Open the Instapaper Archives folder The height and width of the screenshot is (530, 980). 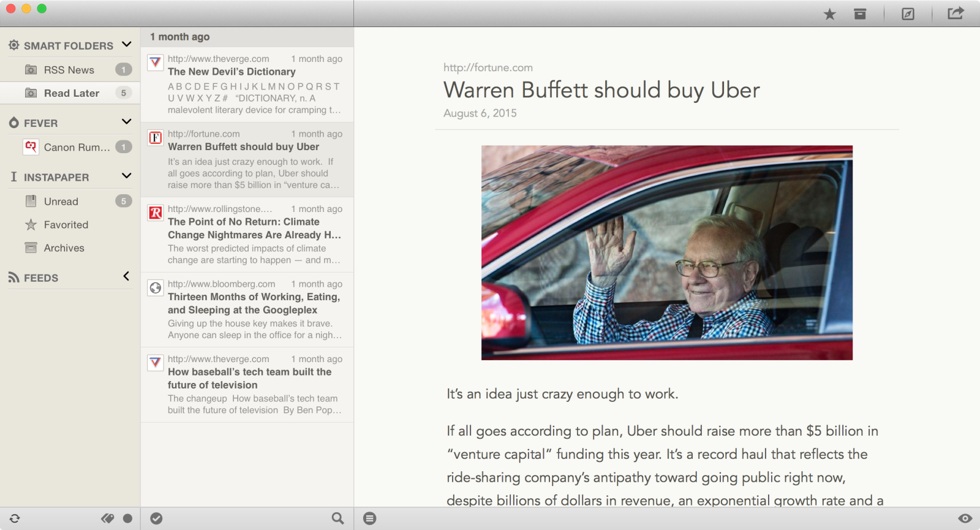[70, 248]
